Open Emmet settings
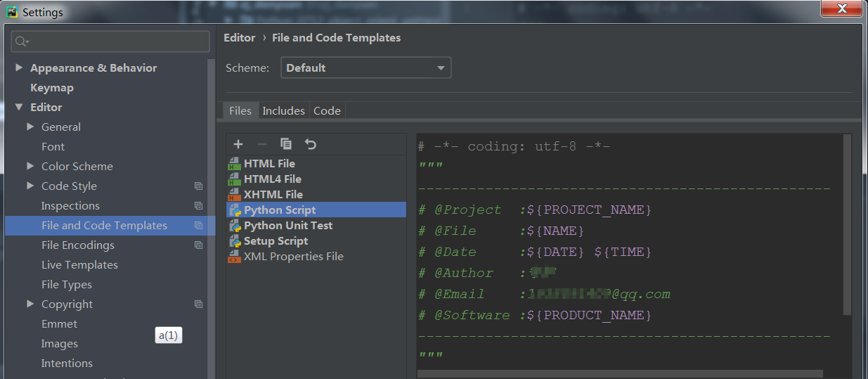 point(59,323)
